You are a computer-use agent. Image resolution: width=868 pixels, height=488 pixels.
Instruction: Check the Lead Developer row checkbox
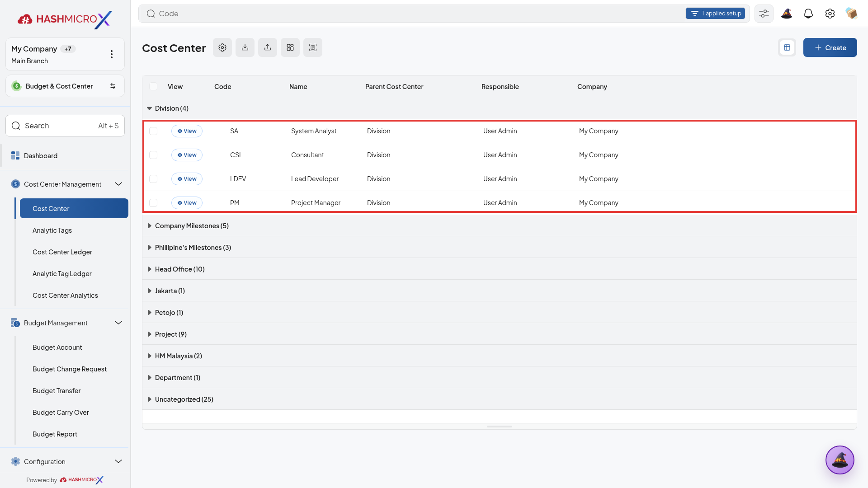(153, 179)
